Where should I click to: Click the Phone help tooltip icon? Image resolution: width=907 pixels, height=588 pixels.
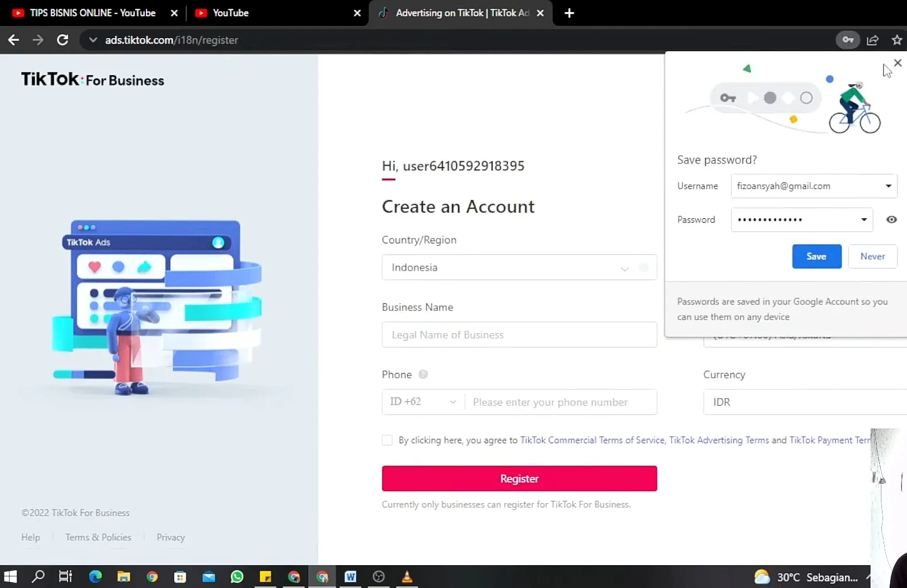click(x=423, y=374)
